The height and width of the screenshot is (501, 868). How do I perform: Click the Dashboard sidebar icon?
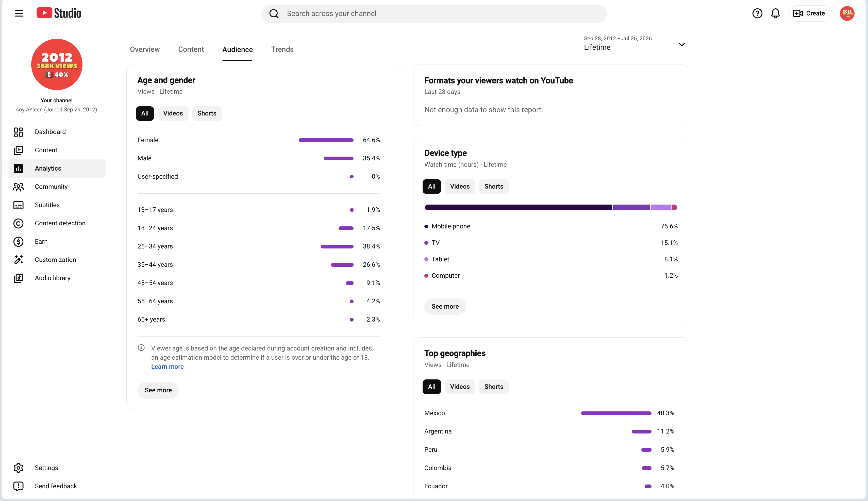(18, 132)
